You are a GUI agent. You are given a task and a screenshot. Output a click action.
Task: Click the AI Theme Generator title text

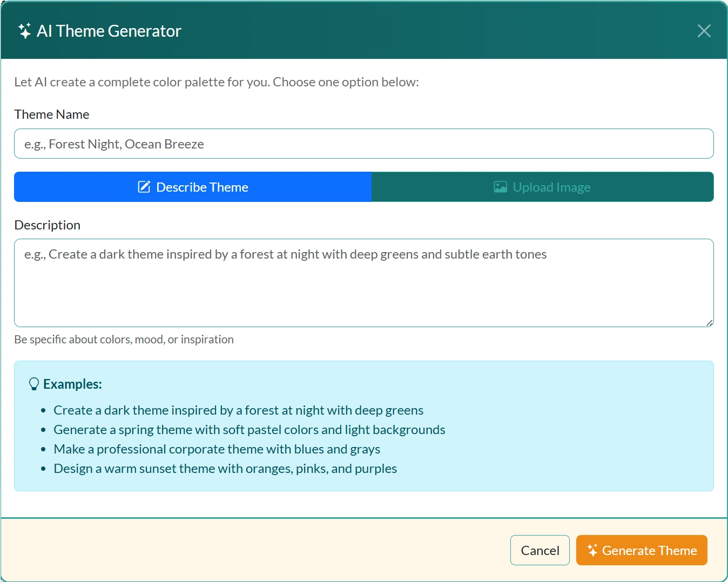109,31
